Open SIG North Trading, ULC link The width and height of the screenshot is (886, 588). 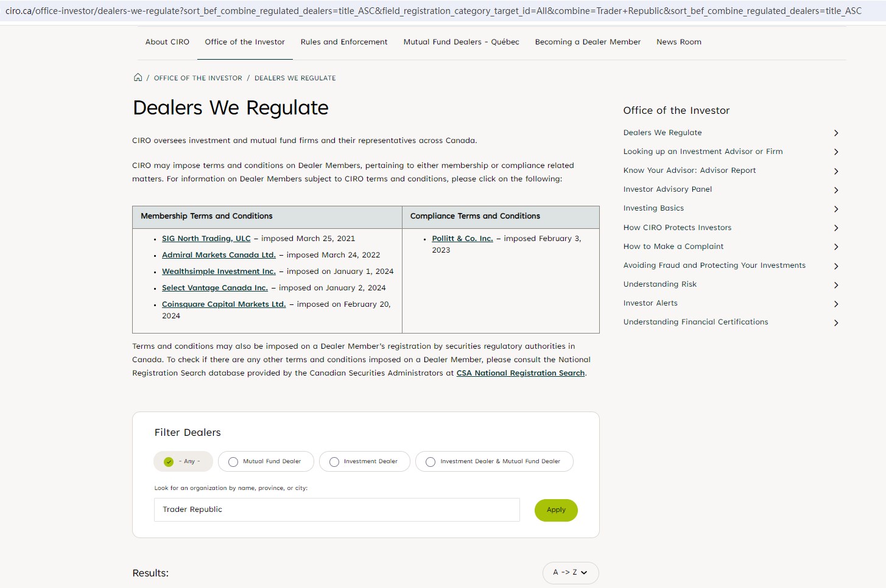[206, 239]
